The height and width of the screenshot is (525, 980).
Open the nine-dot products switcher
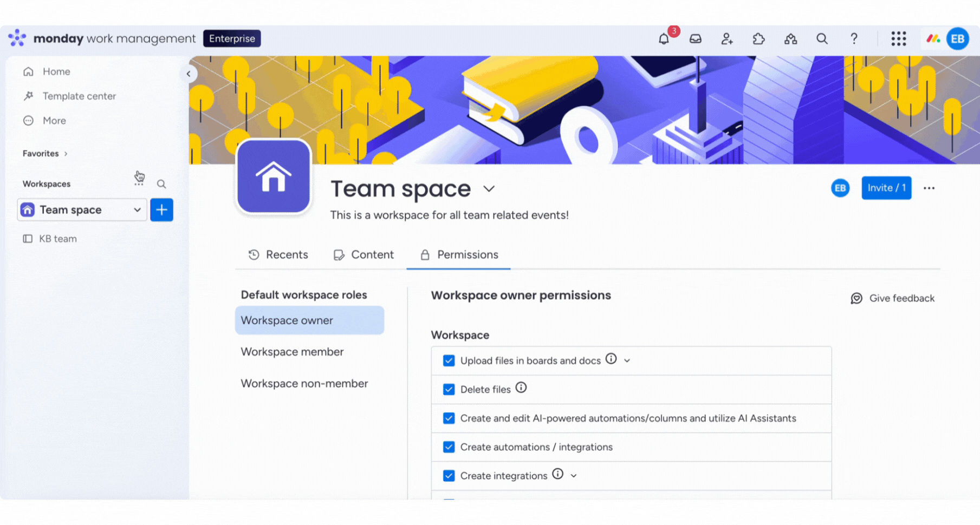click(898, 39)
